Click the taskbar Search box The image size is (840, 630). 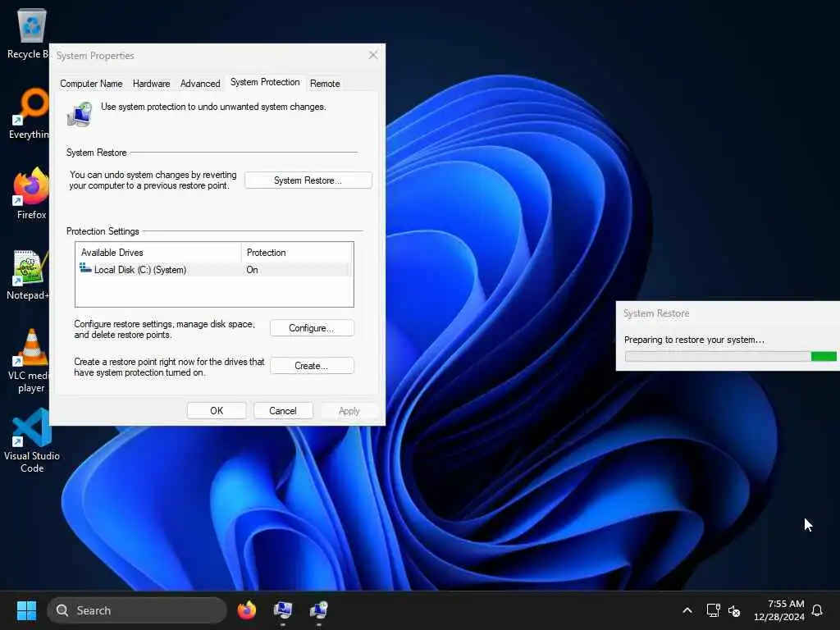click(x=137, y=610)
